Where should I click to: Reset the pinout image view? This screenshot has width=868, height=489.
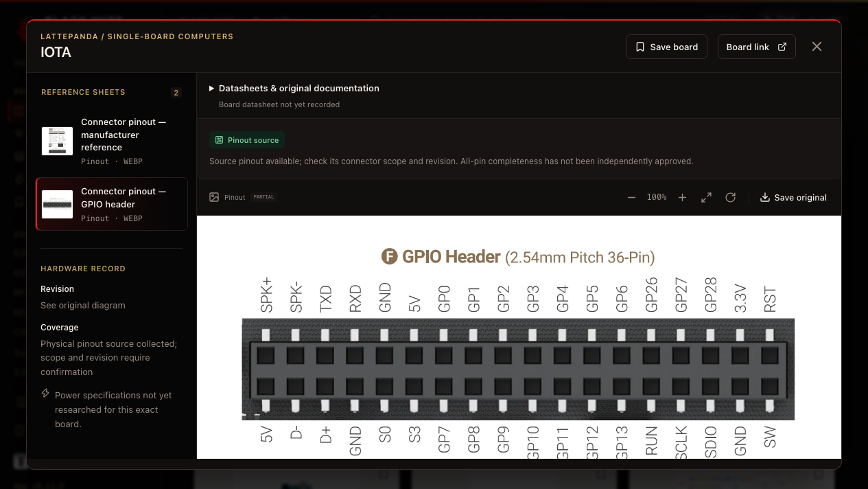pyautogui.click(x=730, y=197)
